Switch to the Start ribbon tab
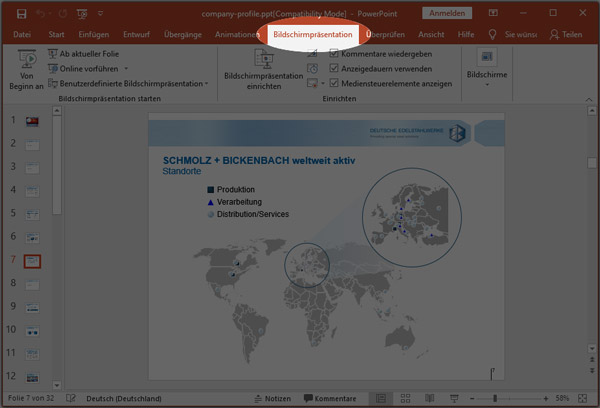This screenshot has width=600, height=408. click(56, 34)
